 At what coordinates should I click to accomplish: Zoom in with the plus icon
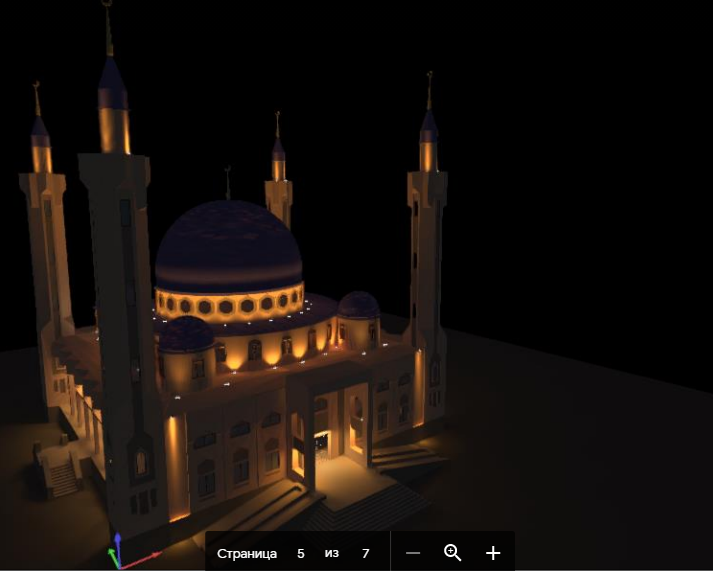click(493, 553)
